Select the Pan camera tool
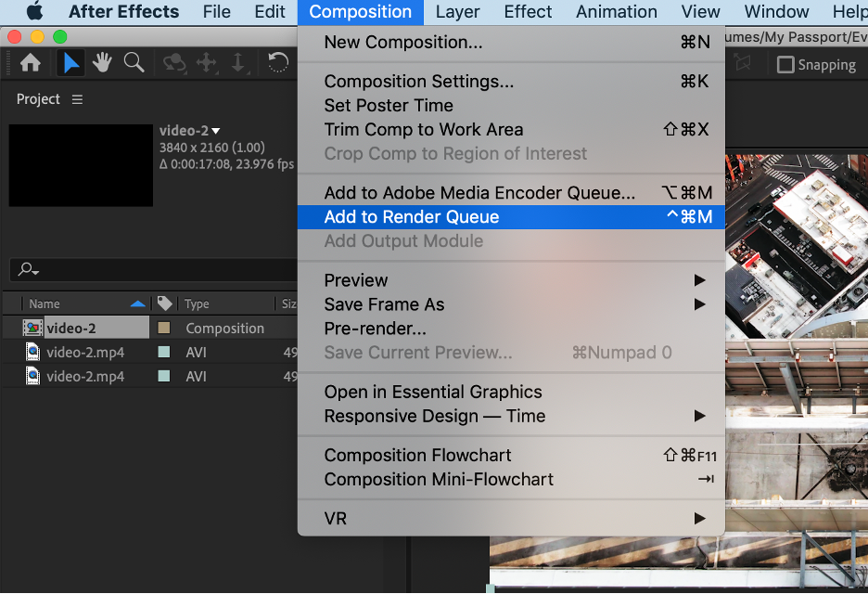 [x=206, y=63]
